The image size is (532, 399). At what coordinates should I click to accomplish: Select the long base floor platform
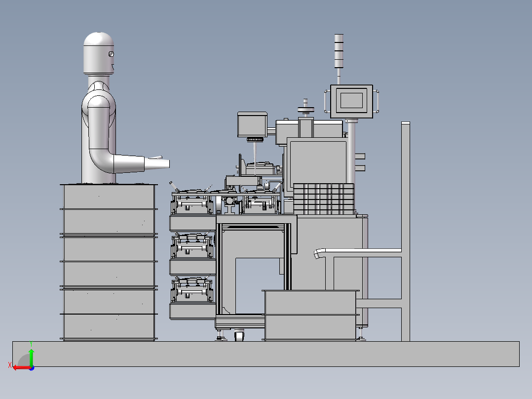click(266, 354)
